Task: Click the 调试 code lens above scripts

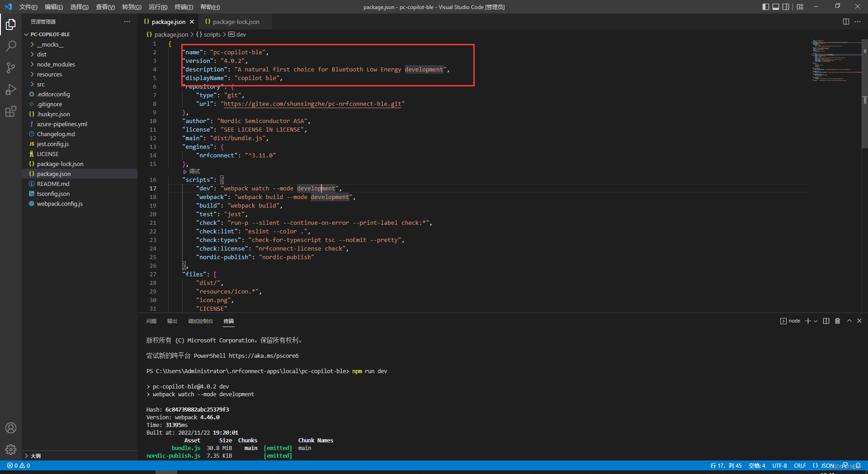Action: tap(194, 171)
